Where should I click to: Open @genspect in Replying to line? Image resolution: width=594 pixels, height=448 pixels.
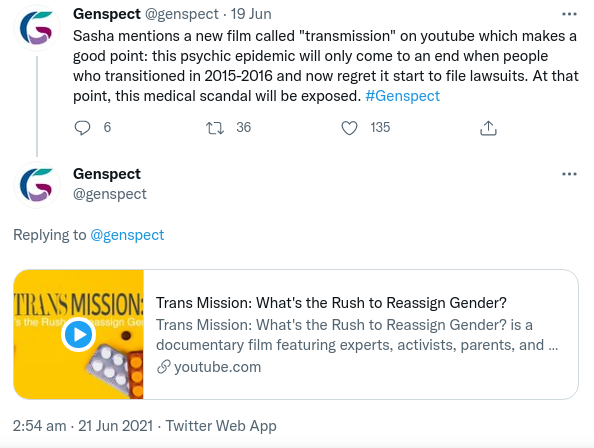click(x=127, y=235)
